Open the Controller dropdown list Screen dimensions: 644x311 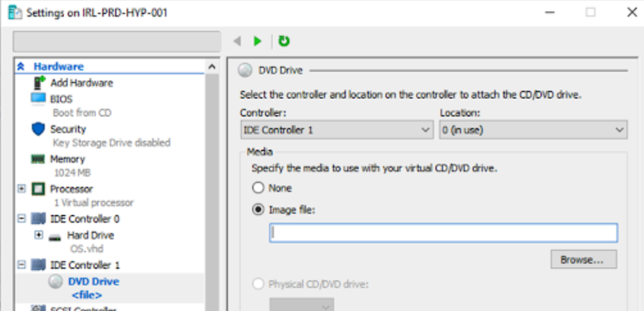[336, 130]
